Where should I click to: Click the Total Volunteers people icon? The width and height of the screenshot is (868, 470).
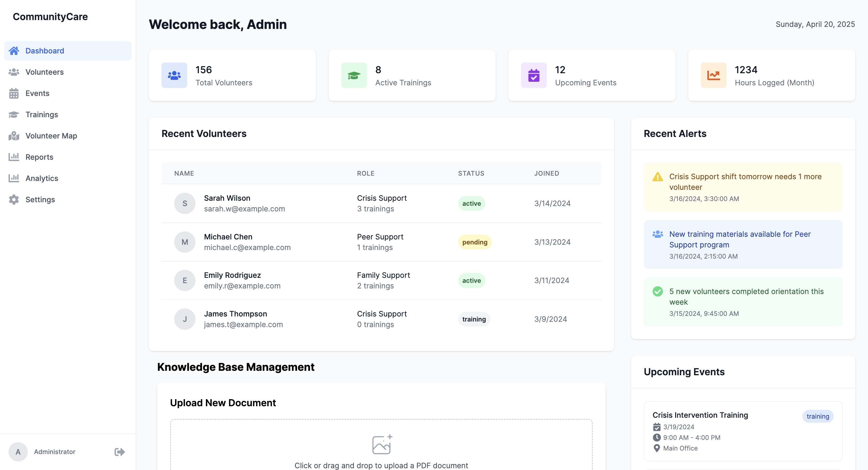pyautogui.click(x=174, y=76)
